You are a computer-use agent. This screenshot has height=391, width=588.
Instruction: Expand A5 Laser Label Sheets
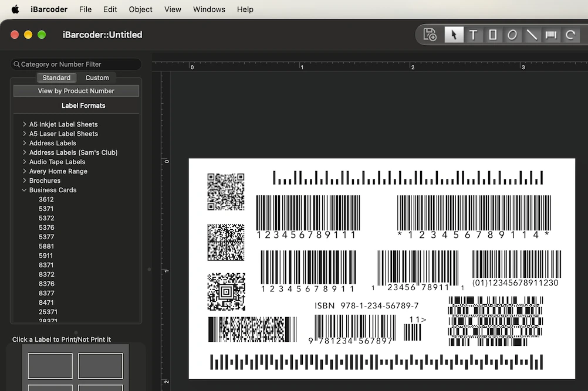25,133
